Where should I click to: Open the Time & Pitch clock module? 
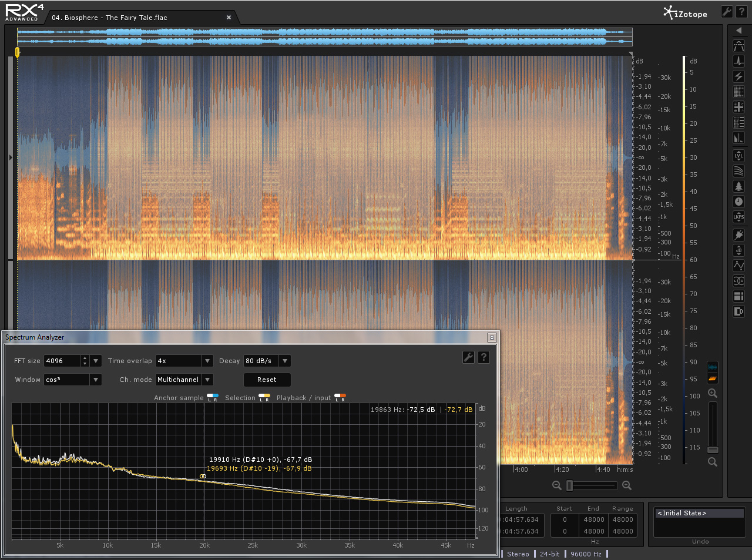click(738, 202)
